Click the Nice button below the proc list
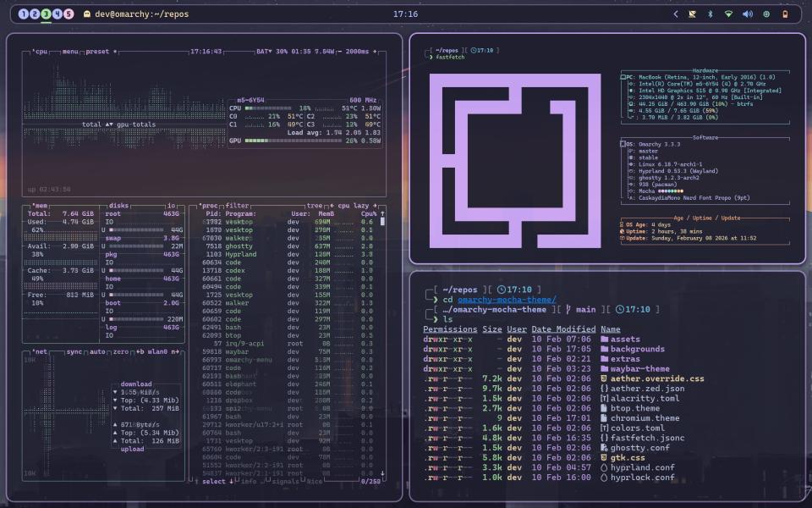The image size is (812, 508). [x=314, y=482]
